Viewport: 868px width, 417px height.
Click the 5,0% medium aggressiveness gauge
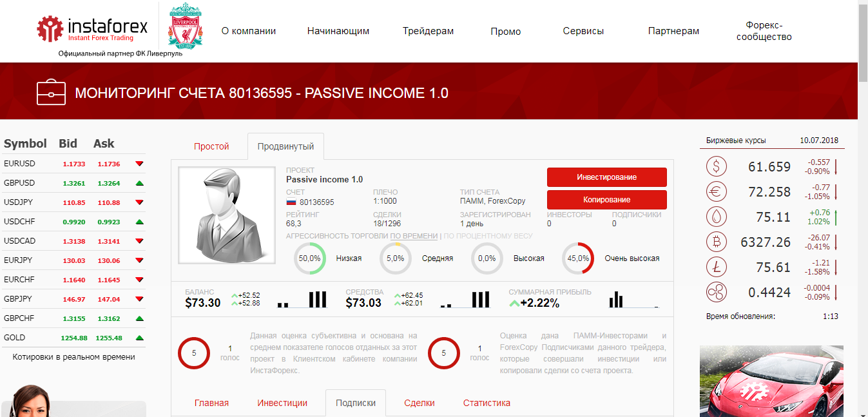click(396, 258)
